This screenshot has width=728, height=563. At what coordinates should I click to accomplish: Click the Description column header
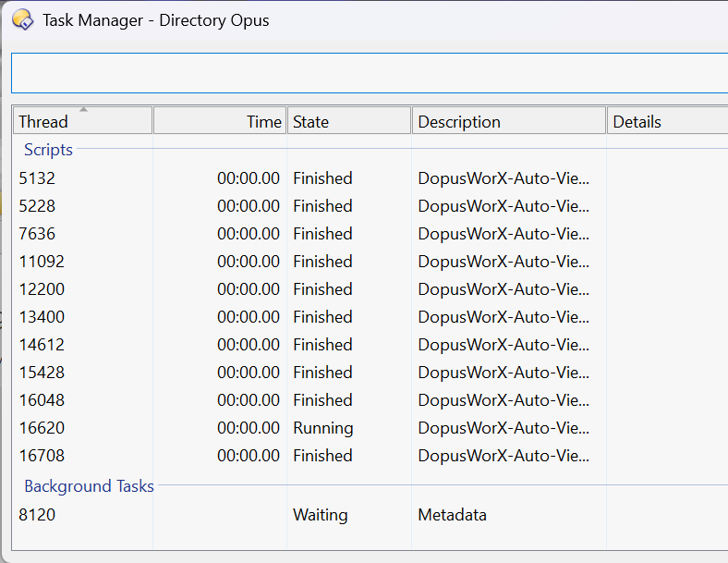point(509,121)
